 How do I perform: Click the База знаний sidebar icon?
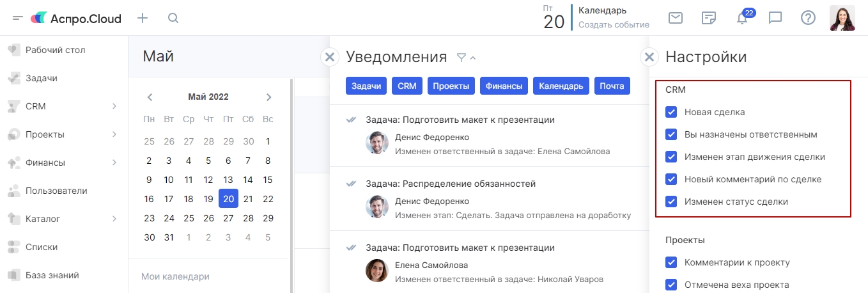click(x=14, y=275)
